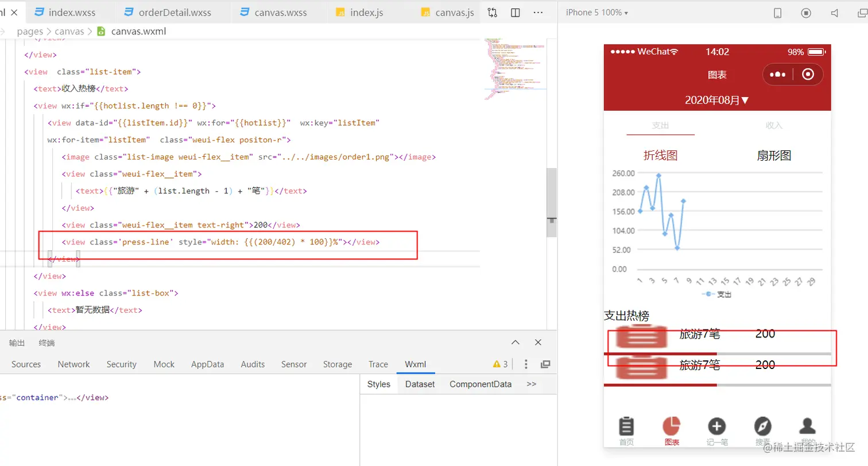
Task: Open the Network DevTools tab
Action: pos(73,364)
